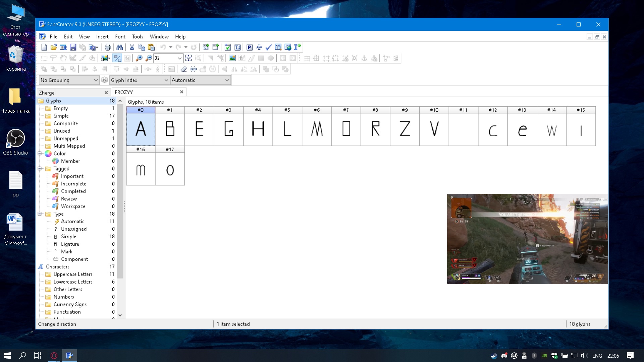Select the empty glyph cell #11
This screenshot has width=644, height=362.
463,126
